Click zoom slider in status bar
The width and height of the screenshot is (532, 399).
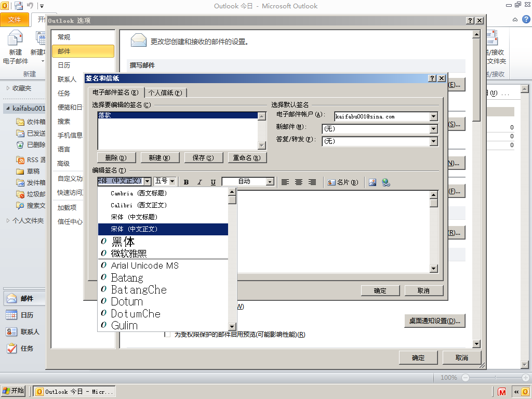[495, 378]
